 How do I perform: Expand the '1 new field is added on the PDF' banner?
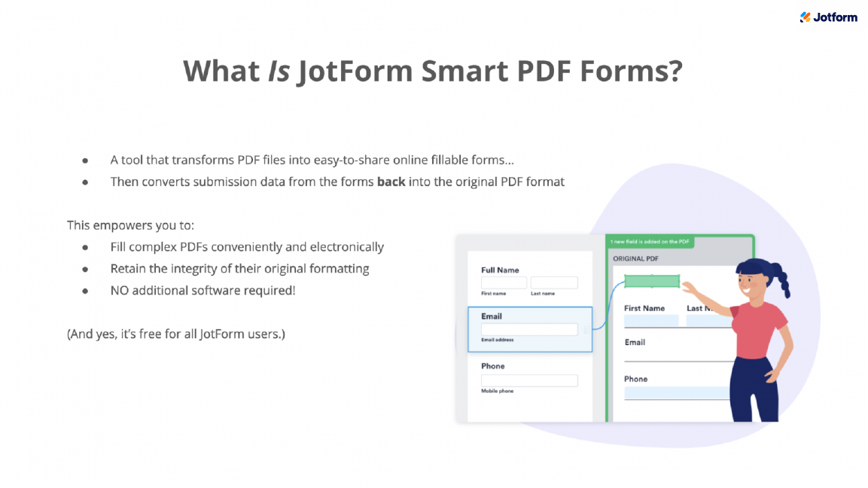tap(650, 240)
